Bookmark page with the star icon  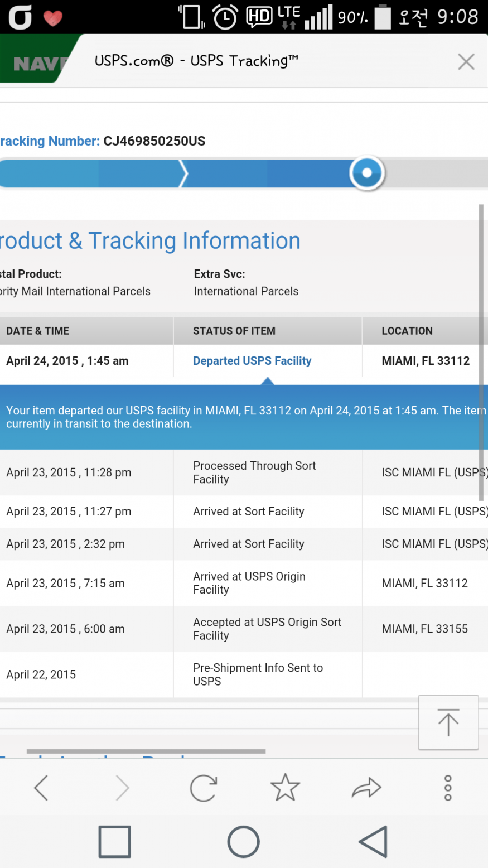285,787
